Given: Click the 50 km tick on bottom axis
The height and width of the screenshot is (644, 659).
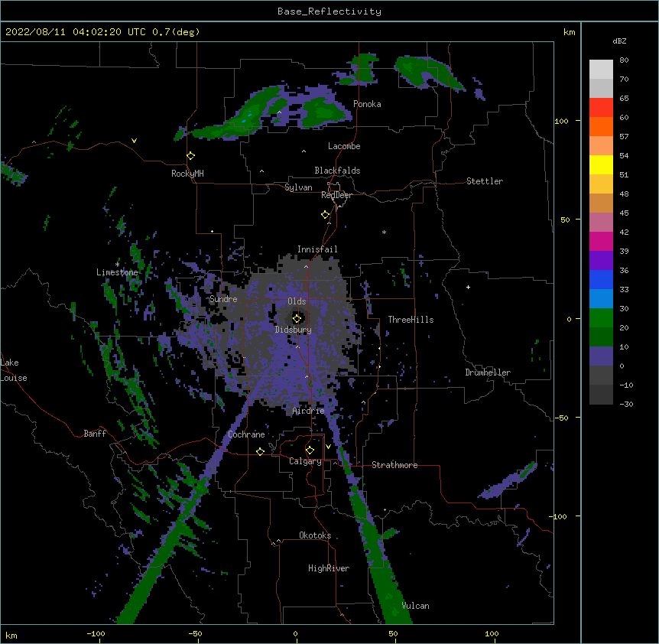Looking at the screenshot, I should click(393, 633).
